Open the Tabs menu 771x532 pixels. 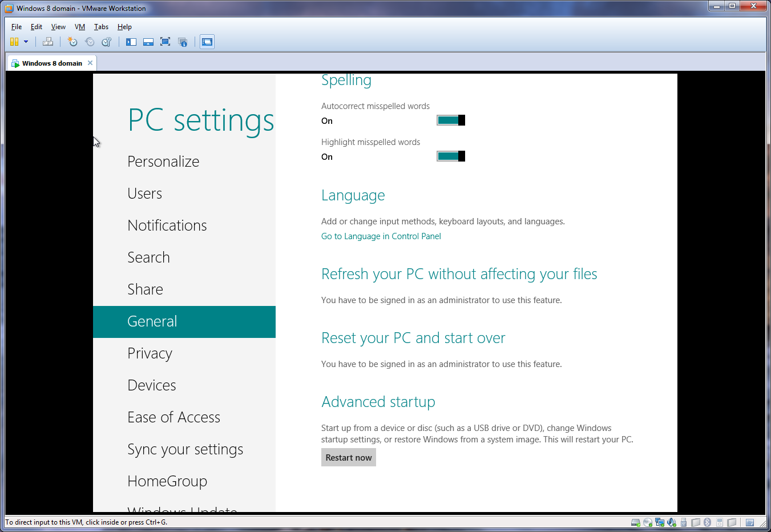pyautogui.click(x=101, y=27)
